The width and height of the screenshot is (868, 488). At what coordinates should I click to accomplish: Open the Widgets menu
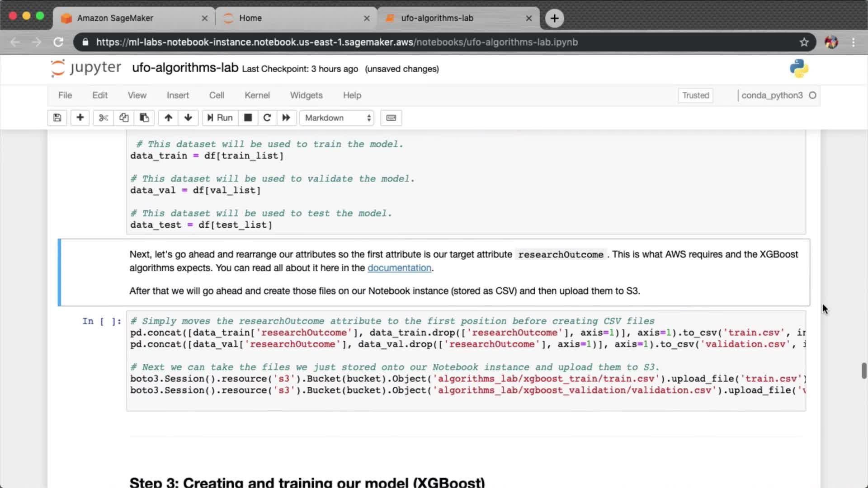(x=306, y=95)
